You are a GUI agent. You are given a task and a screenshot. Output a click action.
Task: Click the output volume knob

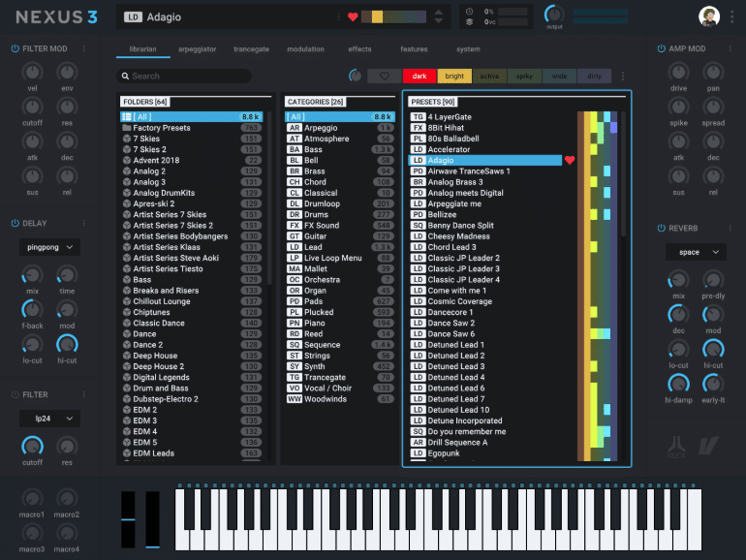554,15
